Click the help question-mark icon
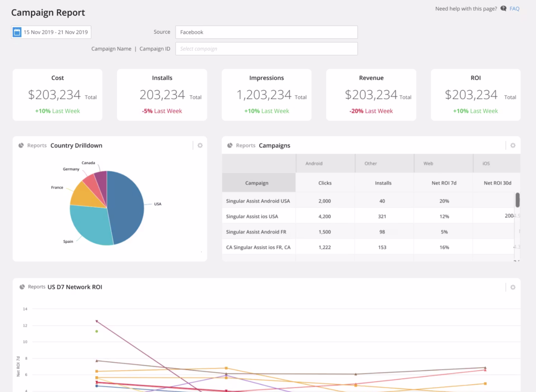The image size is (536, 392). pyautogui.click(x=503, y=9)
